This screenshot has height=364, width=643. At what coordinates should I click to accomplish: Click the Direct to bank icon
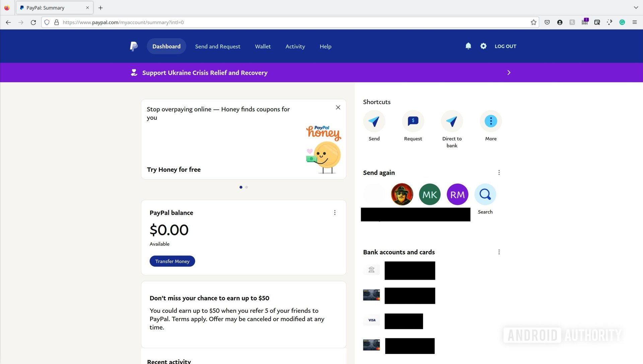click(451, 121)
